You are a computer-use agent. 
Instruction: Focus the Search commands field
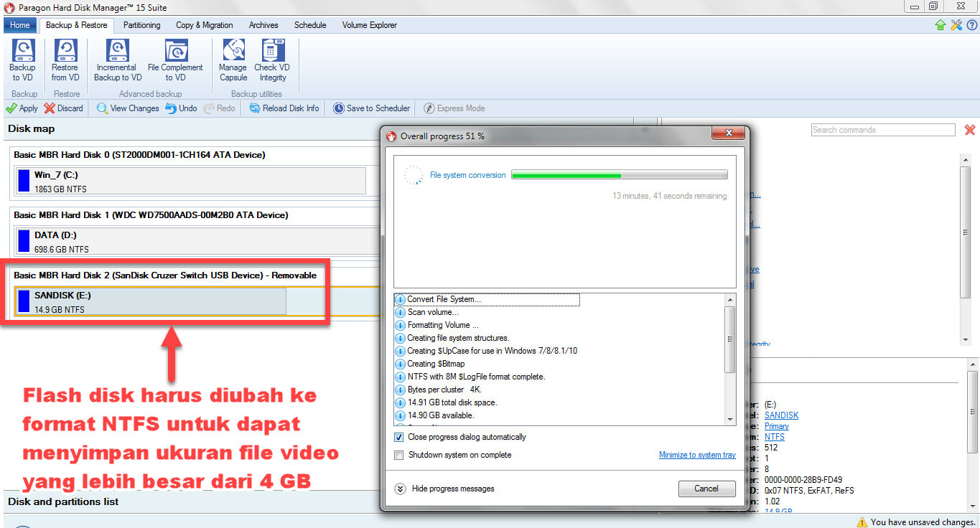pos(883,130)
